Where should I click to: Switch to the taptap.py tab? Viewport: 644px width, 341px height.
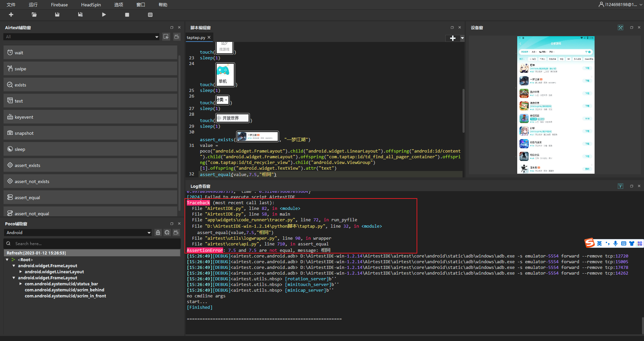[x=196, y=38]
